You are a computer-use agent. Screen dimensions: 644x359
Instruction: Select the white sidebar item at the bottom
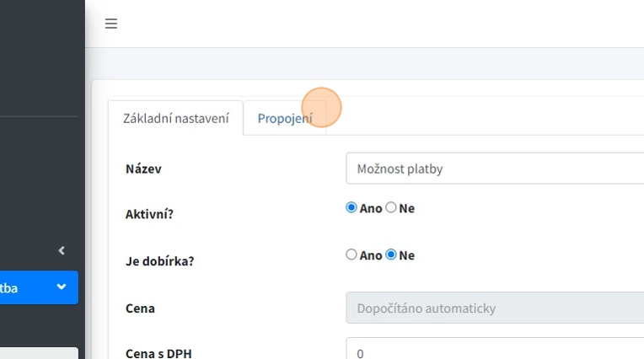tap(39, 353)
